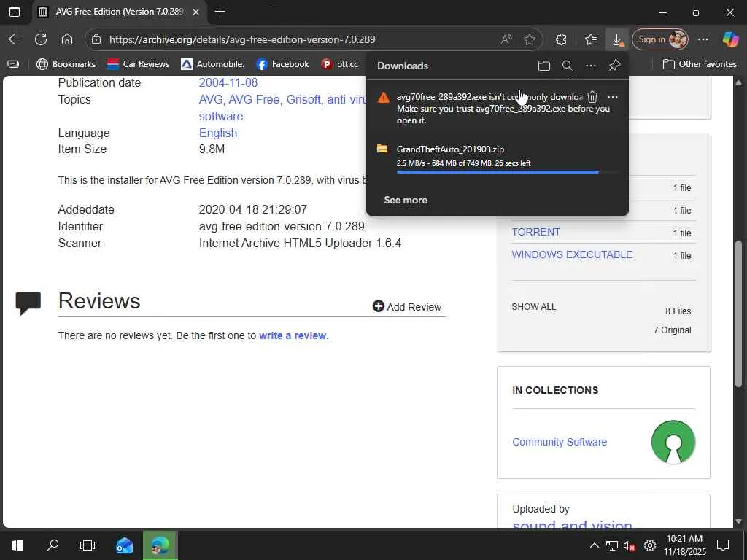This screenshot has width=747, height=560.
Task: Follow the write a review link
Action: pos(293,335)
